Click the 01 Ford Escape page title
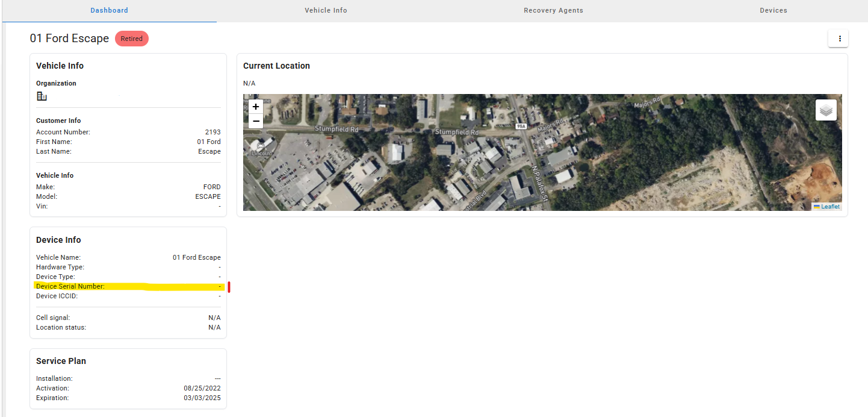The height and width of the screenshot is (417, 868). click(x=69, y=39)
